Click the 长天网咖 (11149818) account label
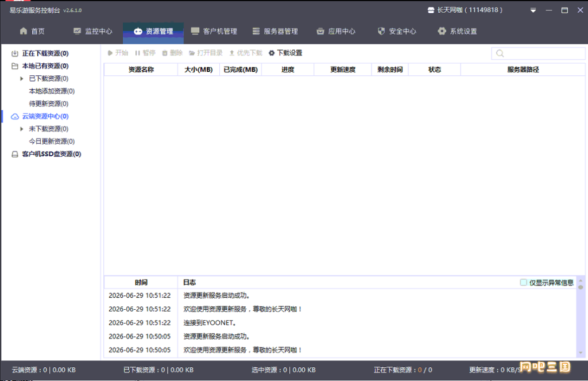Screen dimensions: 588x381 point(470,10)
